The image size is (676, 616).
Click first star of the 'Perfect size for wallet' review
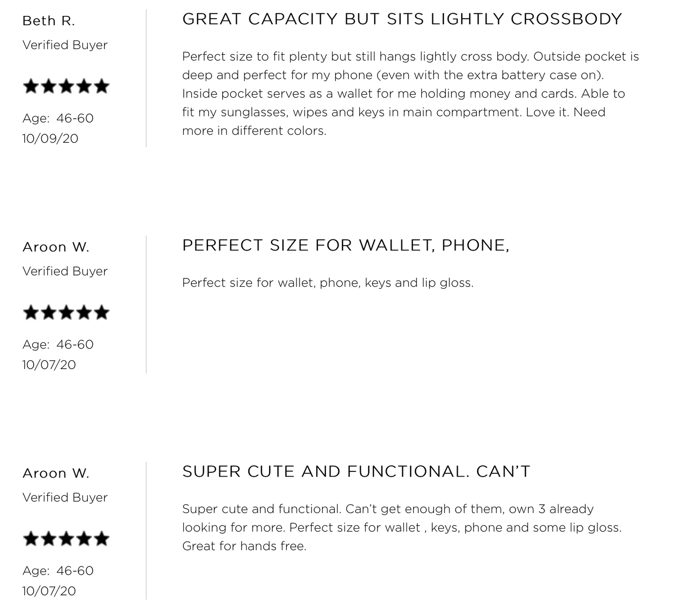coord(30,312)
